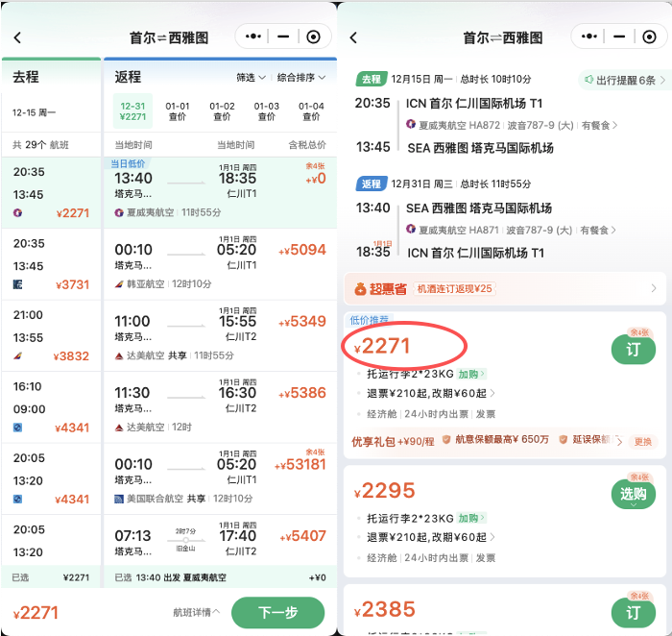Viewport: 672px width, 636px height.
Task: Click 美国联合航空 logo in return list
Action: pos(119,499)
